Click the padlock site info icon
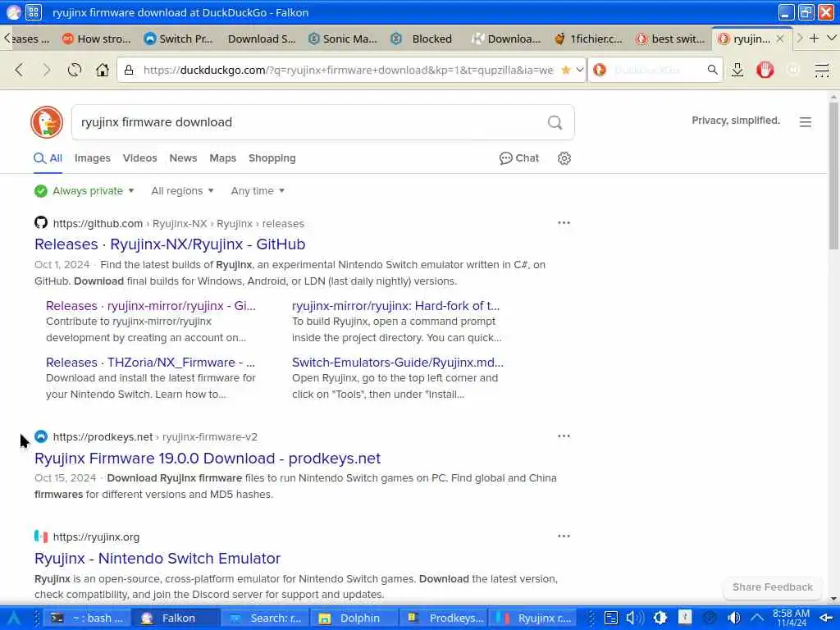This screenshot has width=840, height=630. tap(129, 71)
